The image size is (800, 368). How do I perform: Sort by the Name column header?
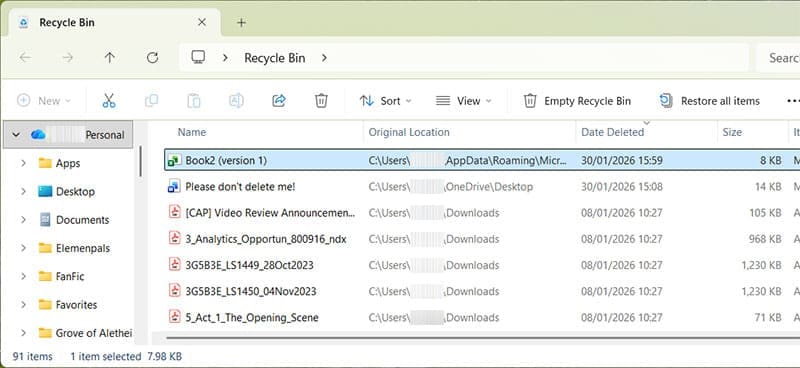[192, 132]
